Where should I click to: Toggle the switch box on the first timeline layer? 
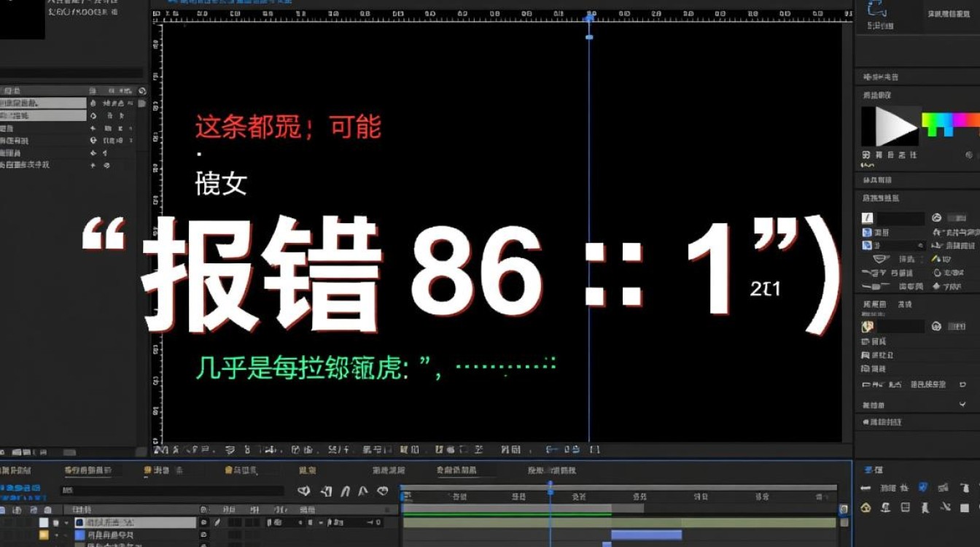pos(203,523)
